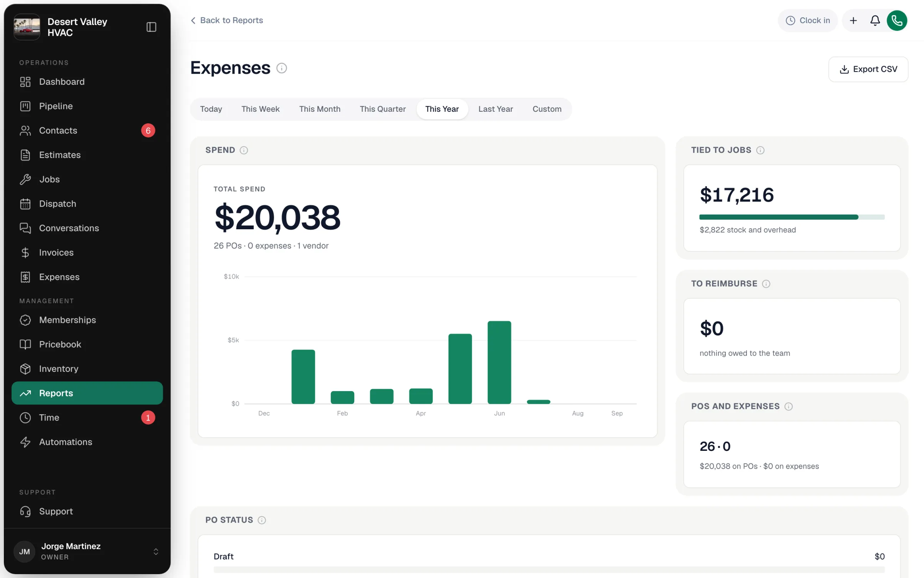The image size is (924, 578).
Task: Open Contacts in the sidebar
Action: tap(87, 131)
